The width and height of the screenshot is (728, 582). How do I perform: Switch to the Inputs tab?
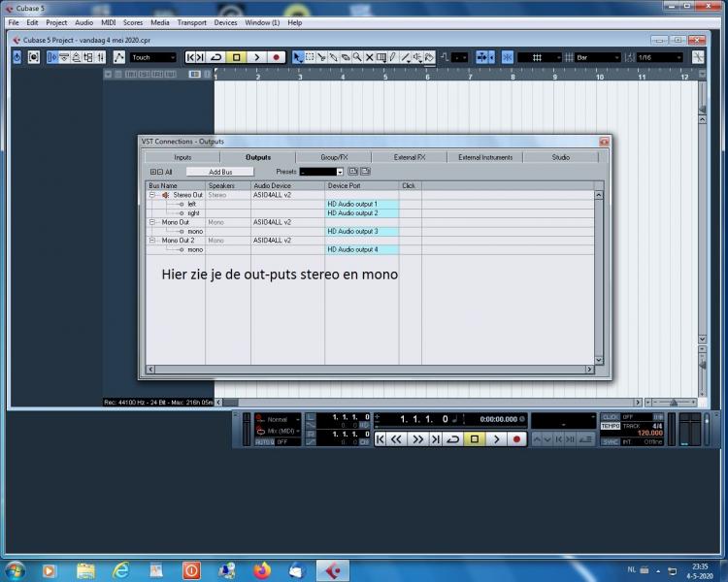click(182, 157)
